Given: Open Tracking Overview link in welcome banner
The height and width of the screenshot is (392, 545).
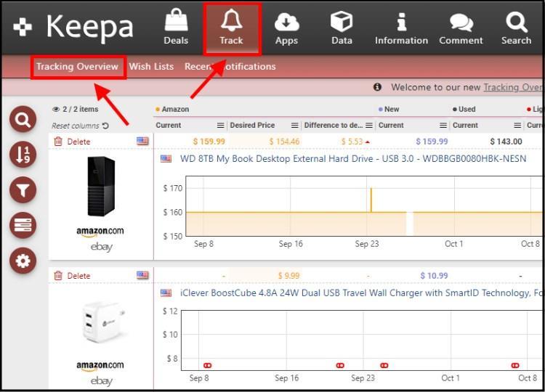Looking at the screenshot, I should point(513,87).
